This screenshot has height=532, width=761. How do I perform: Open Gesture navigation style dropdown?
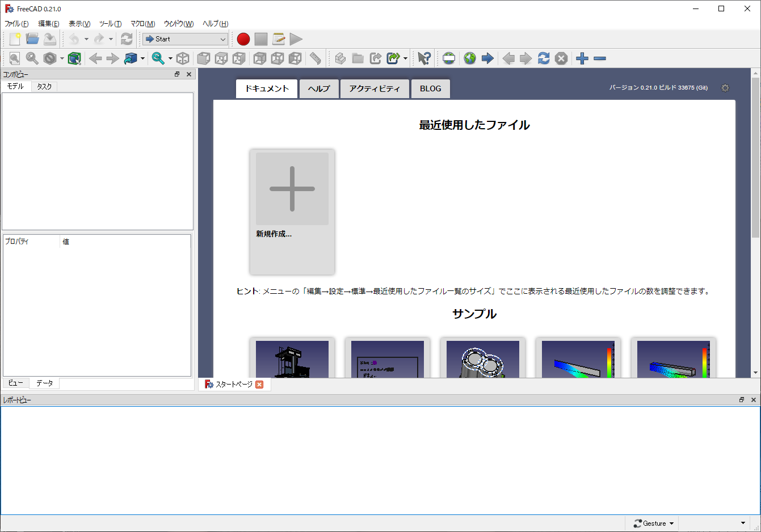click(x=654, y=523)
